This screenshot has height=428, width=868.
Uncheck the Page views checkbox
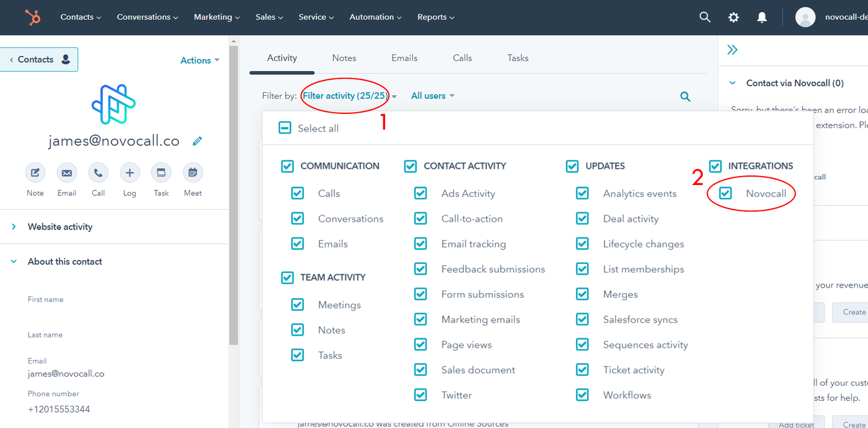421,344
